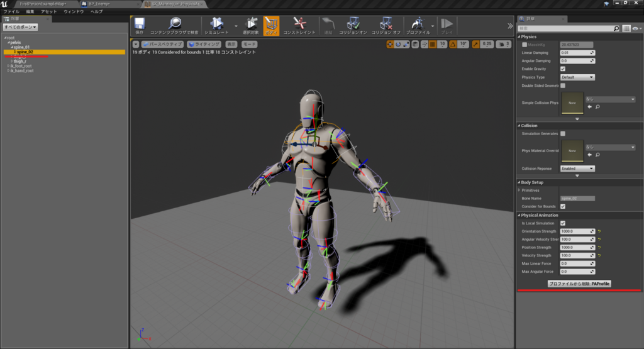The height and width of the screenshot is (349, 644).
Task: Open scale snap value 0.25 menu
Action: click(x=487, y=45)
